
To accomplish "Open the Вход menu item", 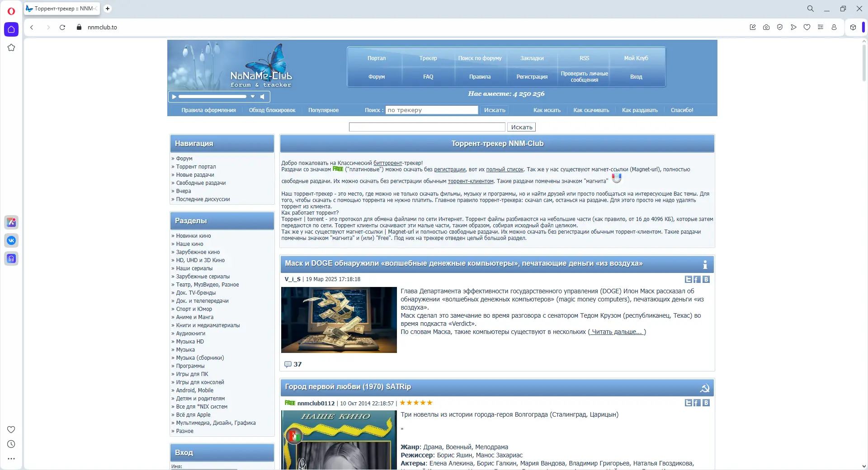I will (636, 77).
